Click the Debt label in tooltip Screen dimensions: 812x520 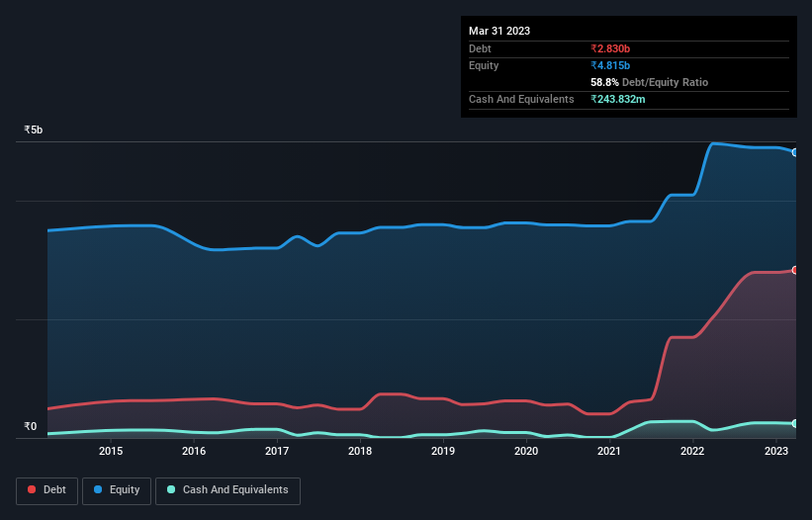pos(480,48)
